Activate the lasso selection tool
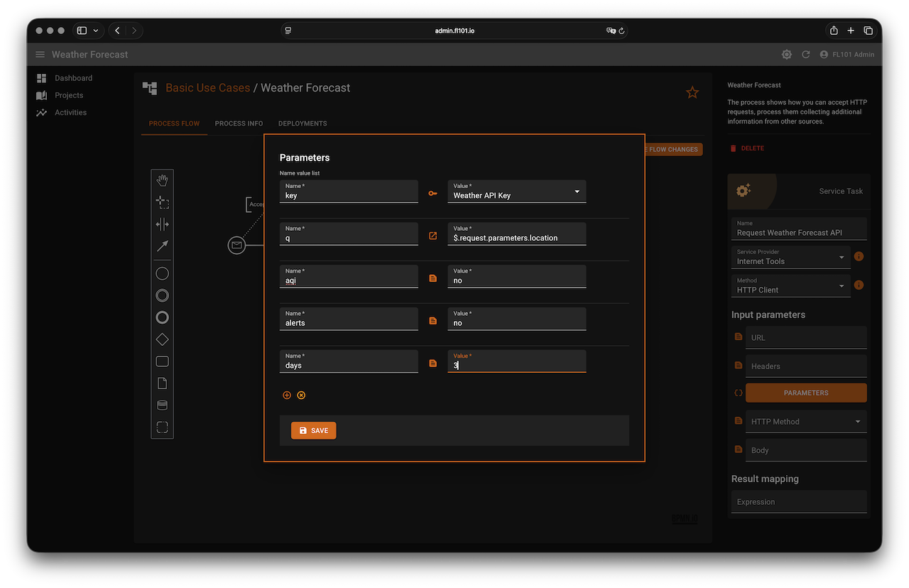909x588 pixels. [162, 202]
